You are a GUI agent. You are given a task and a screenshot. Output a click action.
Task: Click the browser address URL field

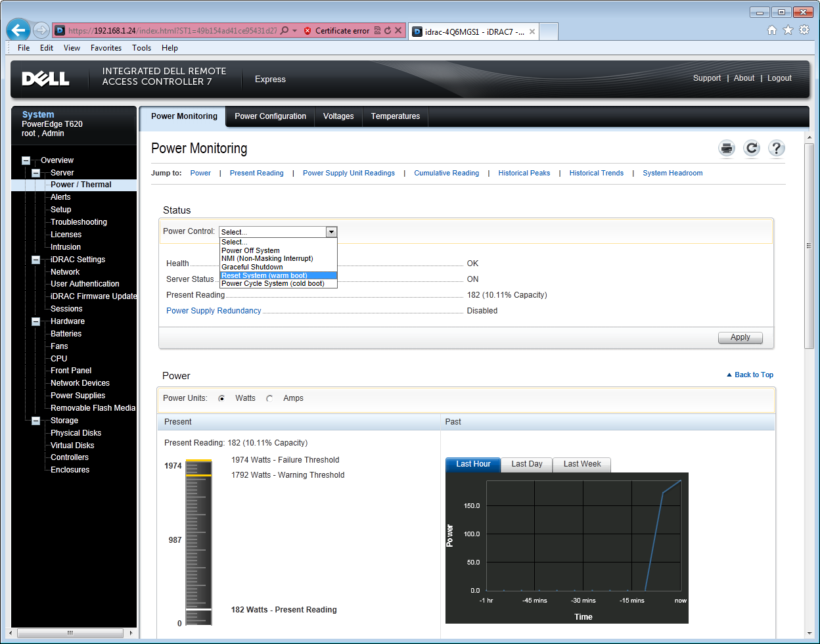click(x=172, y=31)
